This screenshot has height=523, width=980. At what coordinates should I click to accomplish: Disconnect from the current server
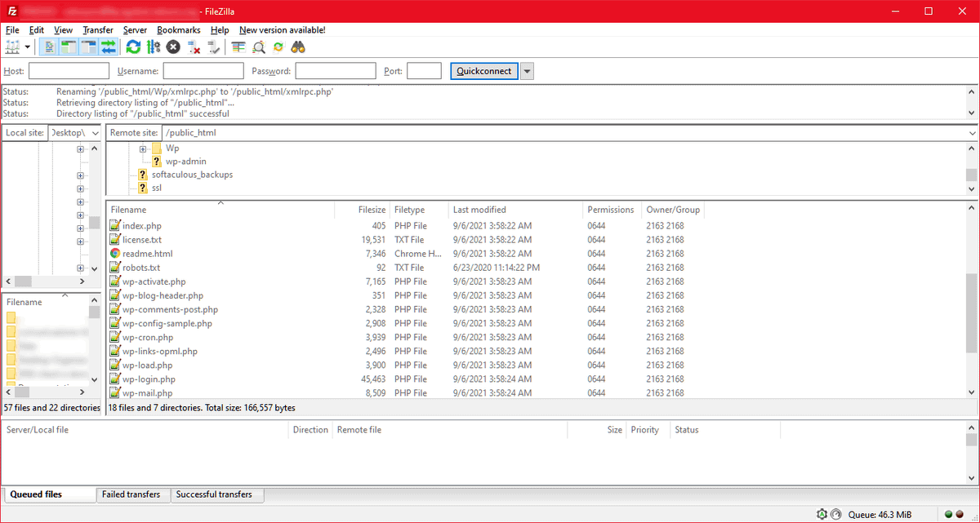(194, 47)
